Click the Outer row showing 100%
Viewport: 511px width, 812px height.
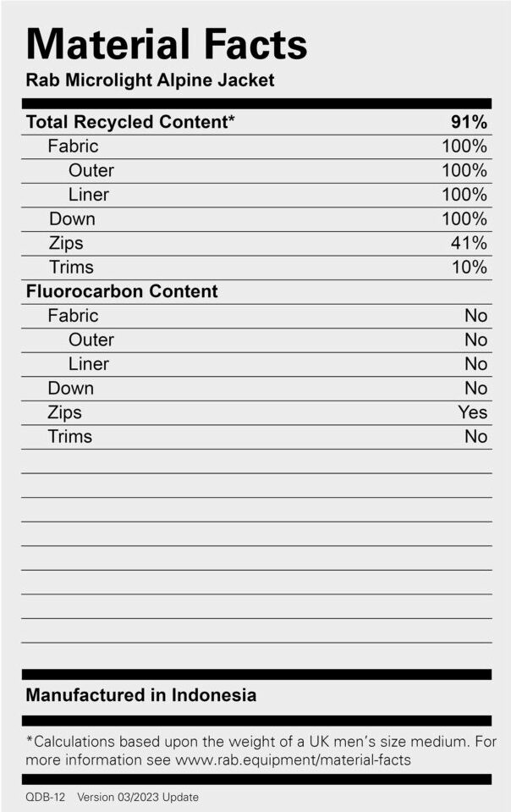click(91, 170)
